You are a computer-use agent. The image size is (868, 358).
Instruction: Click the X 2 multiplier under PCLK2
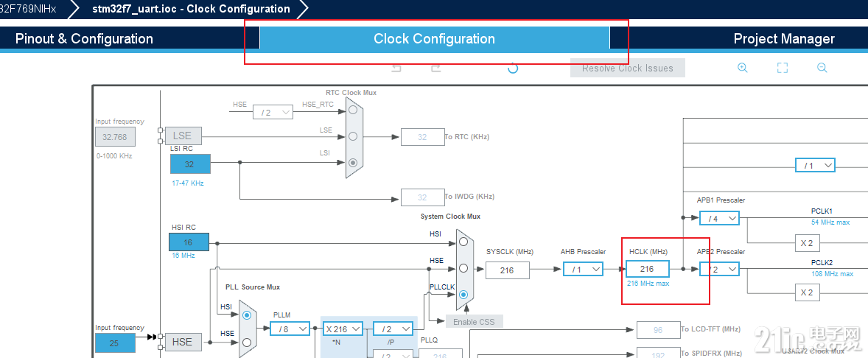click(807, 292)
